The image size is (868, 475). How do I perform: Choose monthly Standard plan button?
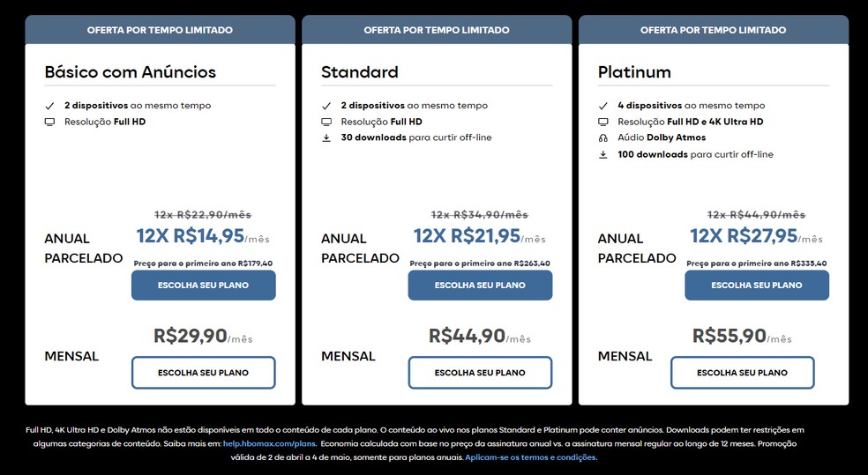[480, 373]
